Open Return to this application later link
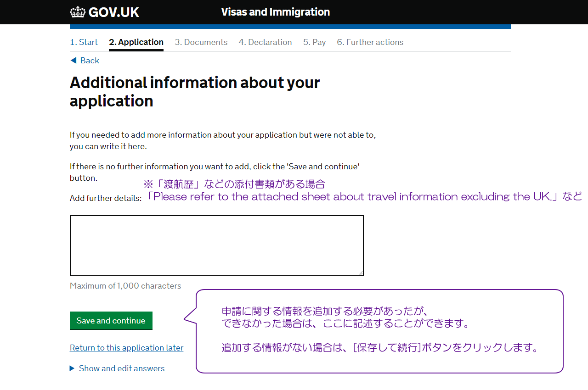The image size is (588, 390). (x=126, y=348)
